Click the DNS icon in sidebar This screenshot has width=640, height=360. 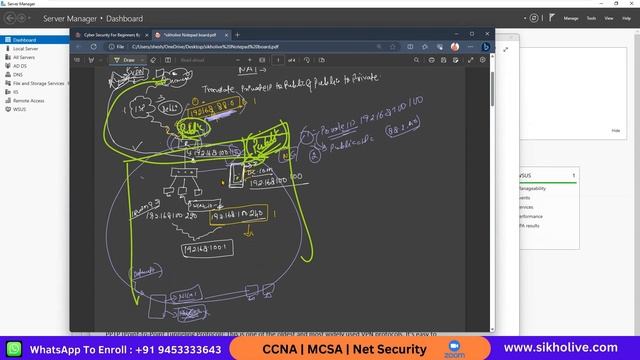point(8,74)
